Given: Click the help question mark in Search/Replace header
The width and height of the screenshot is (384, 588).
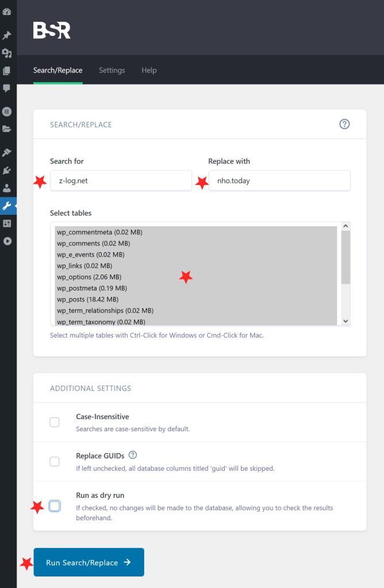Looking at the screenshot, I should (x=344, y=124).
